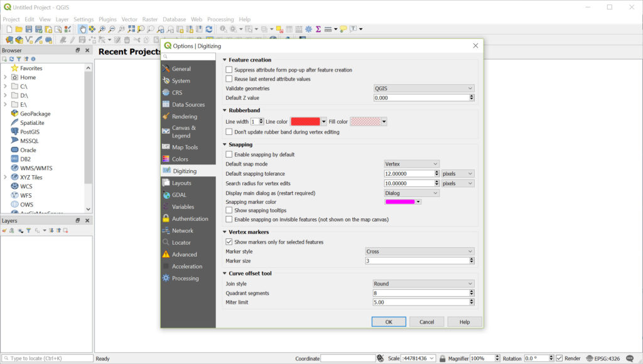The image size is (643, 364).
Task: Expand the XYZ Tiles node in Browser
Action: 5,178
